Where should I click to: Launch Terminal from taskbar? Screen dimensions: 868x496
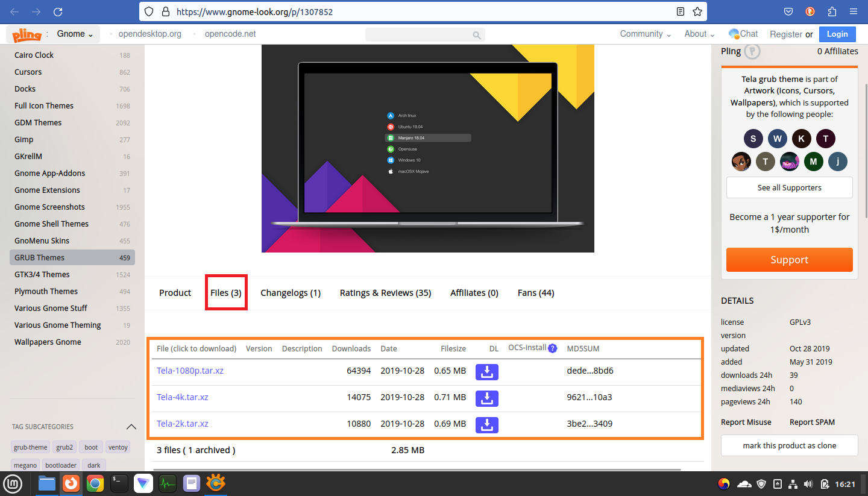point(119,483)
